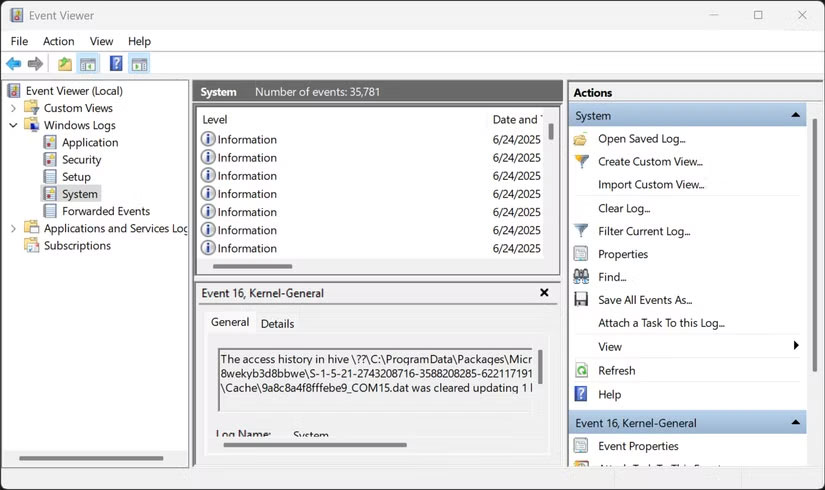The height and width of the screenshot is (490, 825).
Task: Click the Open Saved Log folder icon
Action: (x=581, y=139)
